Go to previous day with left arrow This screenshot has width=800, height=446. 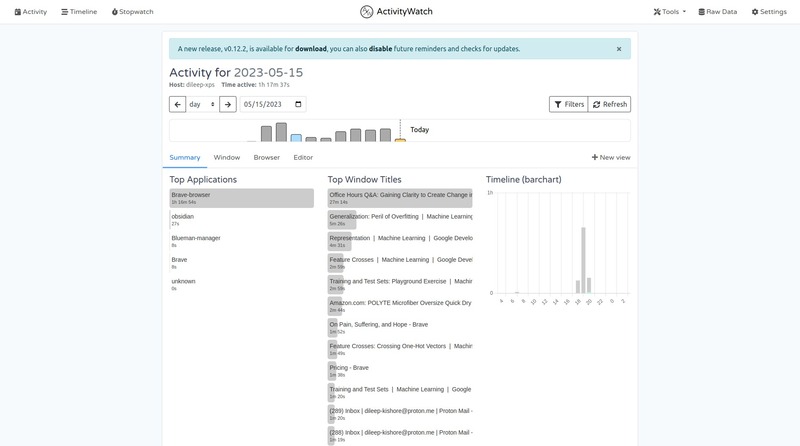[x=178, y=104]
